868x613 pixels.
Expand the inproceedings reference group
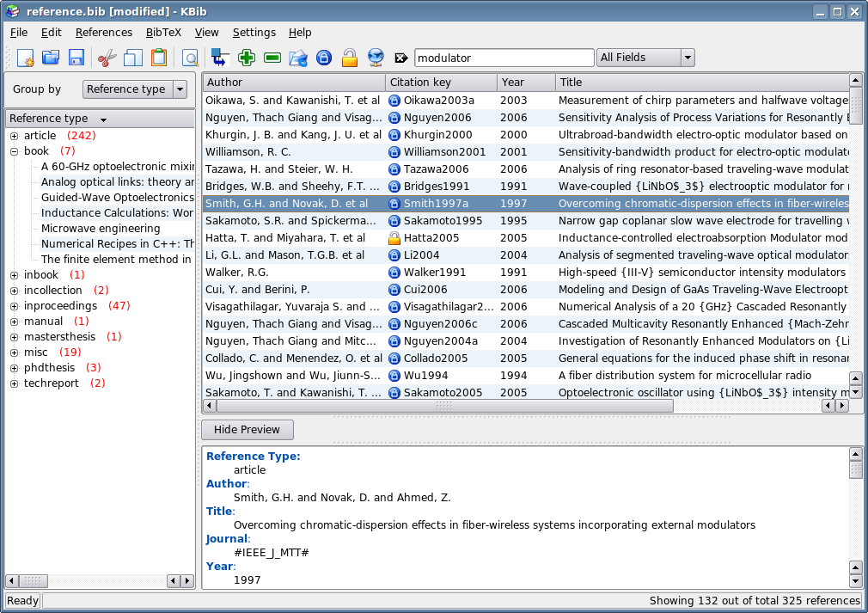pos(14,305)
